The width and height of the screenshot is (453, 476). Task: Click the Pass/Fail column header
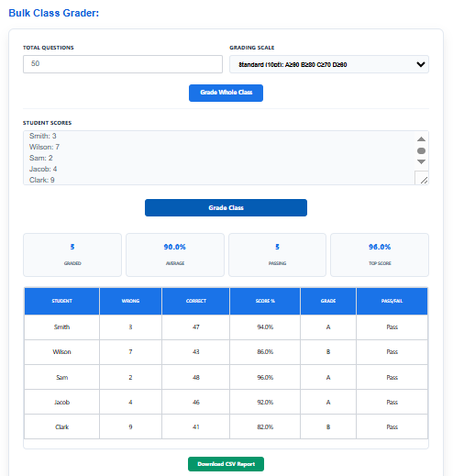click(392, 301)
